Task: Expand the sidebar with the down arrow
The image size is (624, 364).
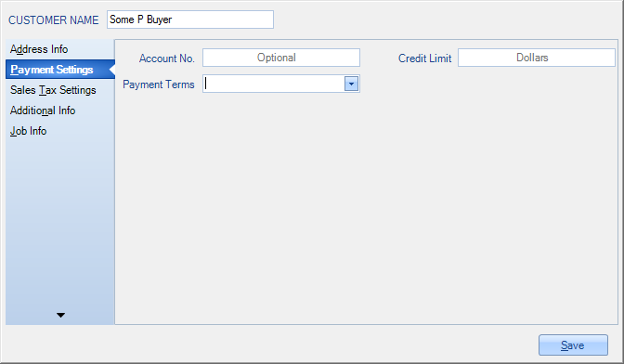Action: click(x=60, y=315)
